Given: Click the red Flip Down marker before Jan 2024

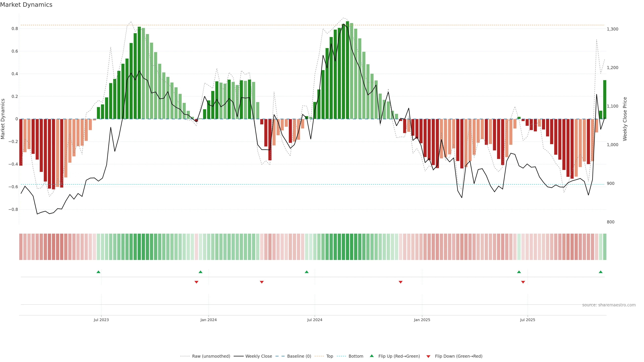Looking at the screenshot, I should [x=196, y=282].
